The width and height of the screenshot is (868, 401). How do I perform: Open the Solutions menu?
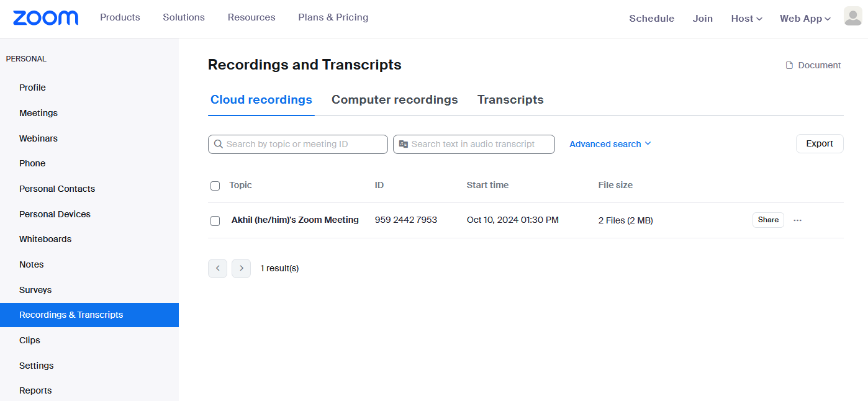(x=184, y=17)
